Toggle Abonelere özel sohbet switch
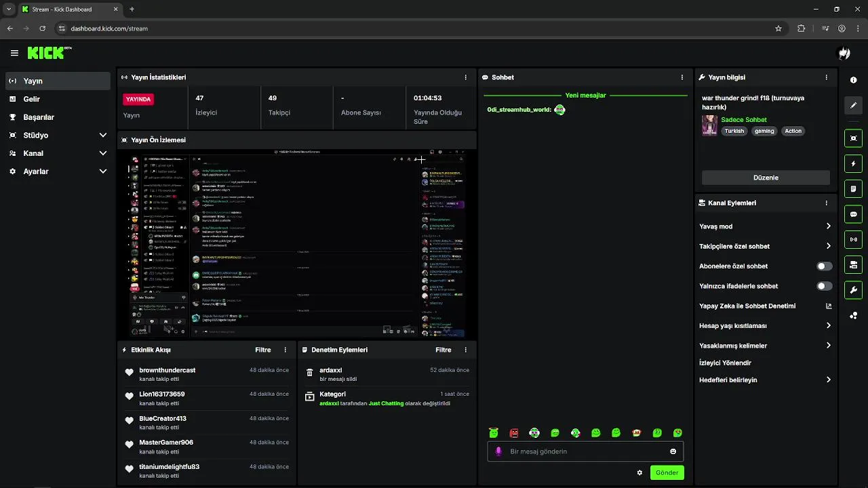Image resolution: width=868 pixels, height=488 pixels. click(x=825, y=266)
